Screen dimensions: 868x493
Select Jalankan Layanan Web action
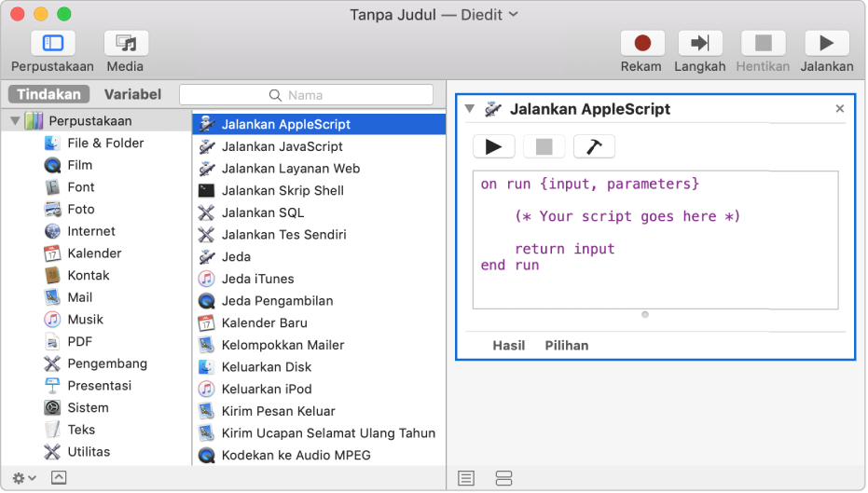coord(319,169)
